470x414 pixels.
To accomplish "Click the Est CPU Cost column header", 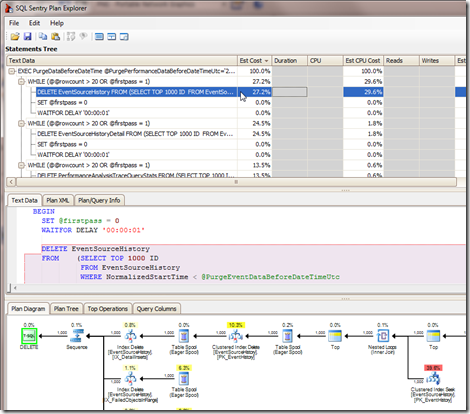I will click(x=363, y=61).
